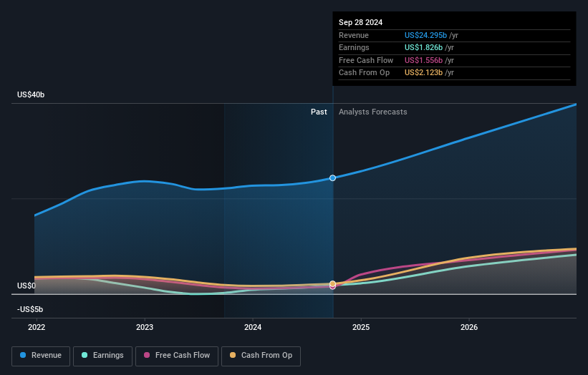Click the US$0 y-axis label
Image resolution: width=588 pixels, height=375 pixels.
26,286
